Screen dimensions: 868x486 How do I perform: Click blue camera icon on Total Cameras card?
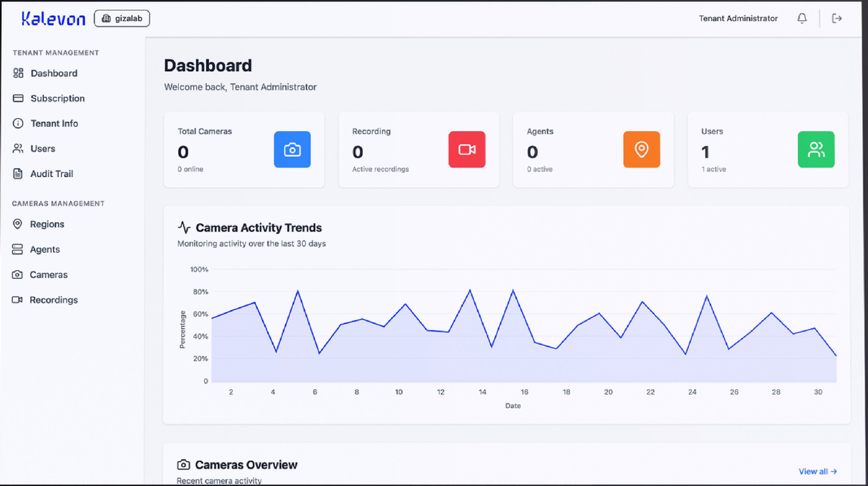[x=292, y=149]
